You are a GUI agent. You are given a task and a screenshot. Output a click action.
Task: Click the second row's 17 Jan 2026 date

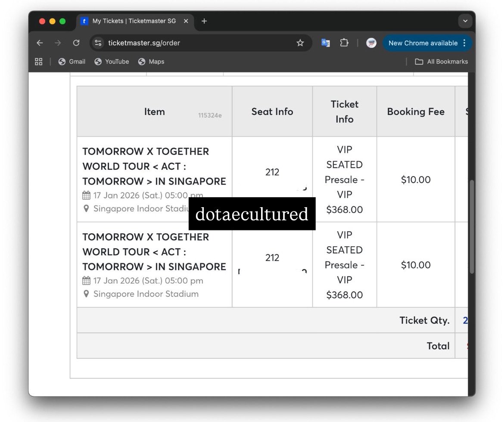tap(148, 281)
